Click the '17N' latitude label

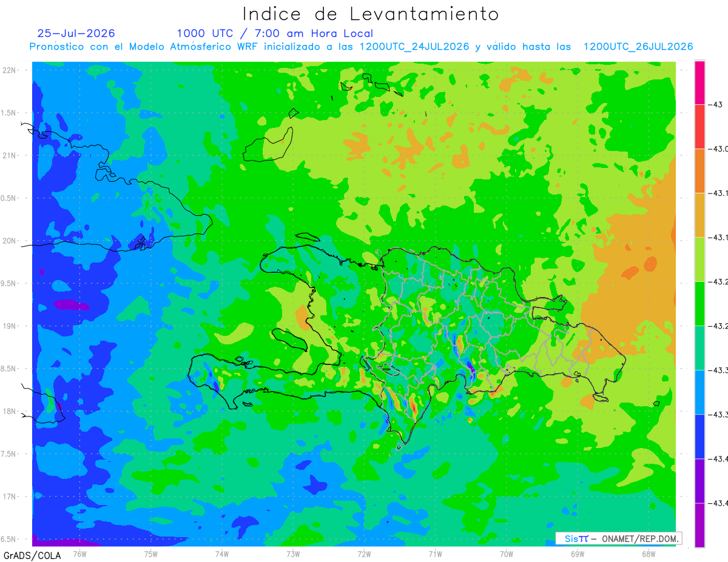click(9, 497)
